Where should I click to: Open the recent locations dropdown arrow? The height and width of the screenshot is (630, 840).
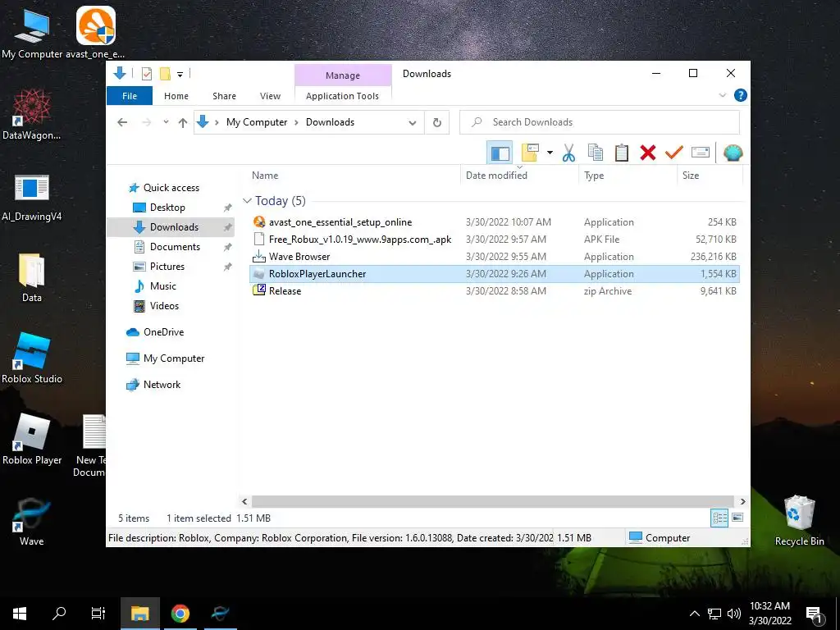coord(166,122)
